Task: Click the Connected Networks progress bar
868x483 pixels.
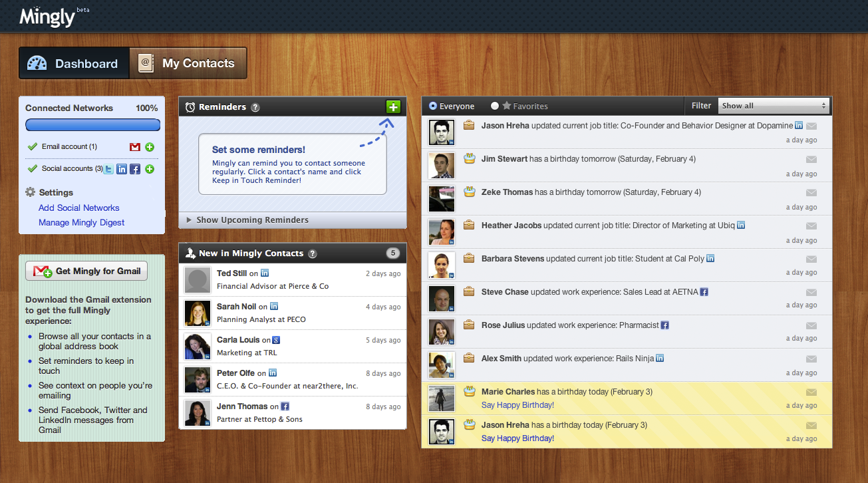Action: 92,125
